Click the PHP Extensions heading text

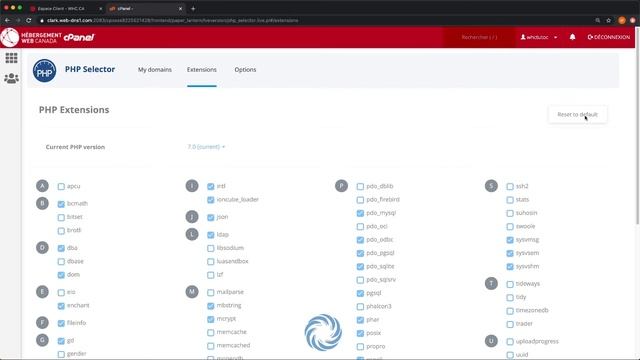[x=74, y=110]
